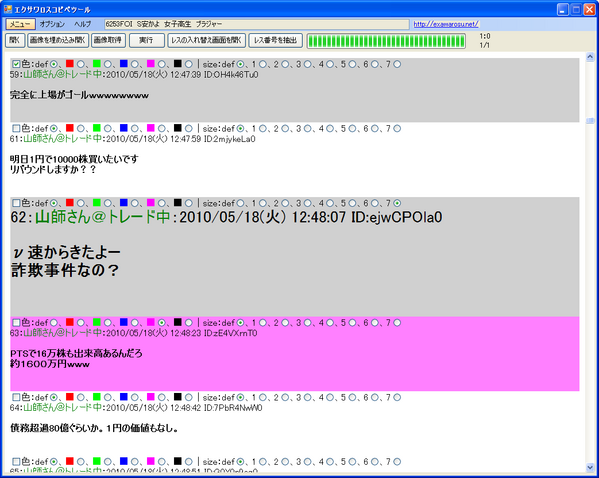Click the green color swatch on post 62
Screen dimensions: 599x478
pyautogui.click(x=97, y=202)
